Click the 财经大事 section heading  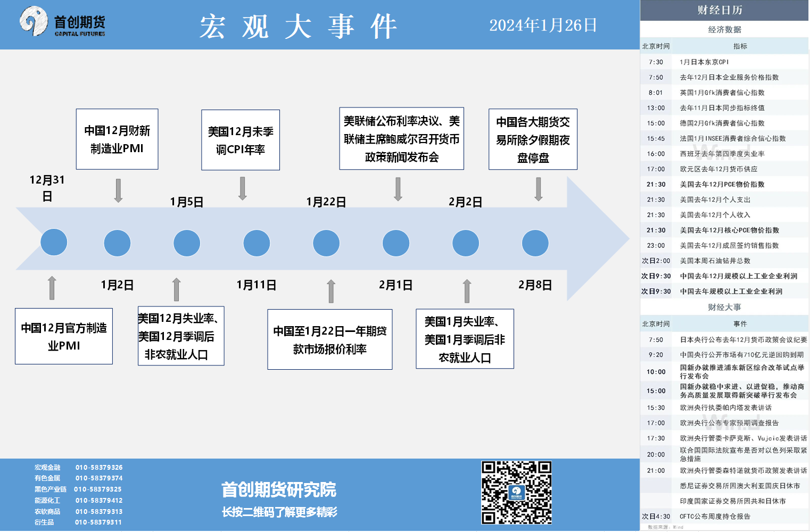pos(724,307)
